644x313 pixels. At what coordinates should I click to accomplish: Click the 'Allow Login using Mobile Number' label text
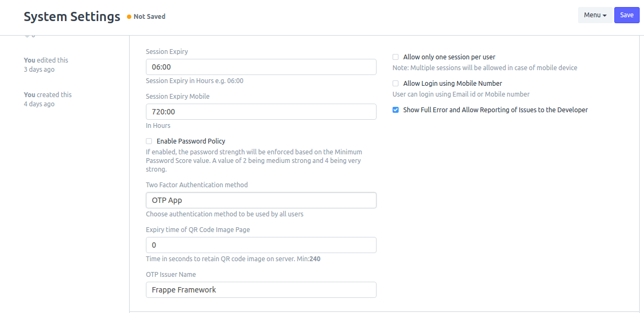452,84
